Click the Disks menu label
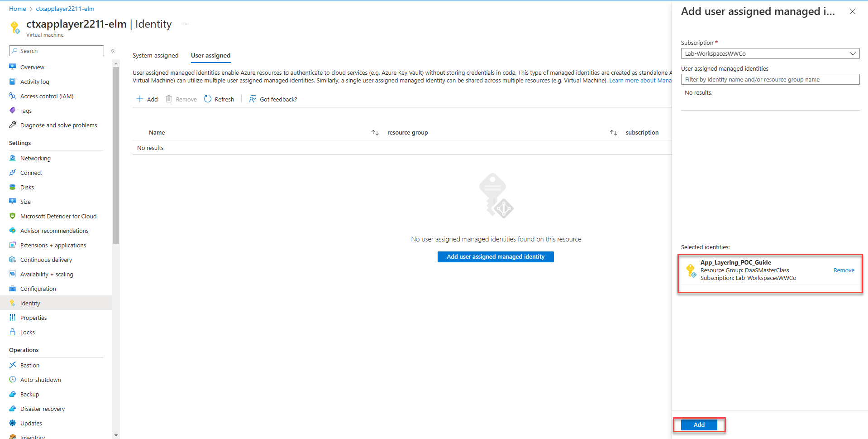868x439 pixels. pyautogui.click(x=27, y=187)
